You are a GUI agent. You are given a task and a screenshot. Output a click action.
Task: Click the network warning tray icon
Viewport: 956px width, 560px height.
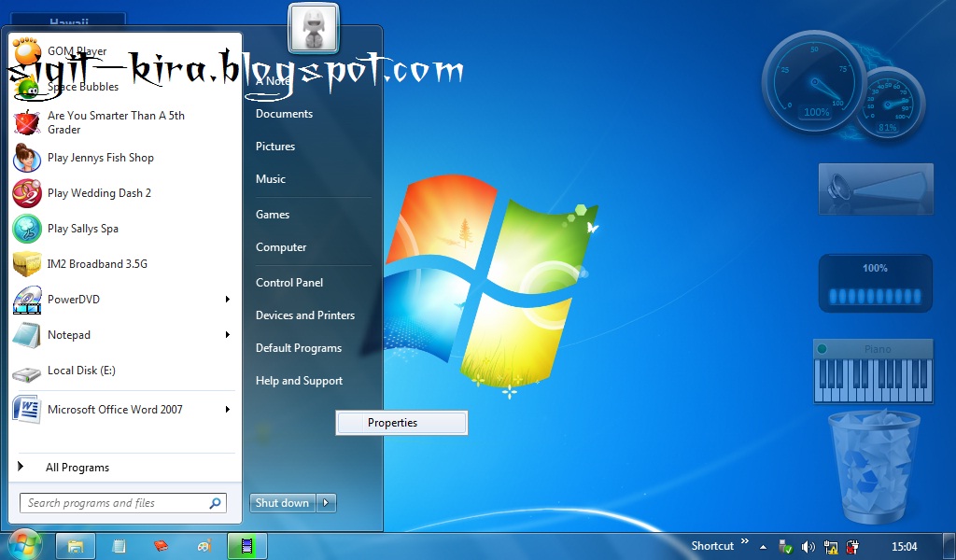(x=830, y=547)
